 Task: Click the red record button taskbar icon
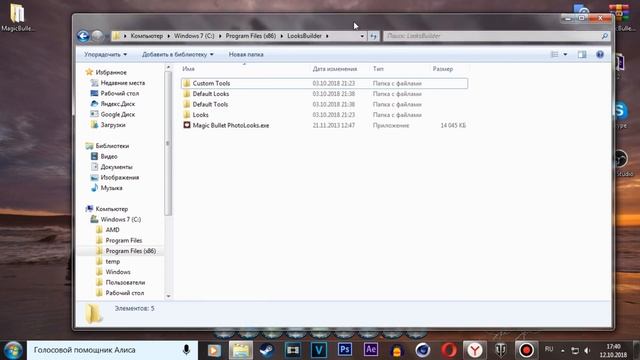point(526,351)
